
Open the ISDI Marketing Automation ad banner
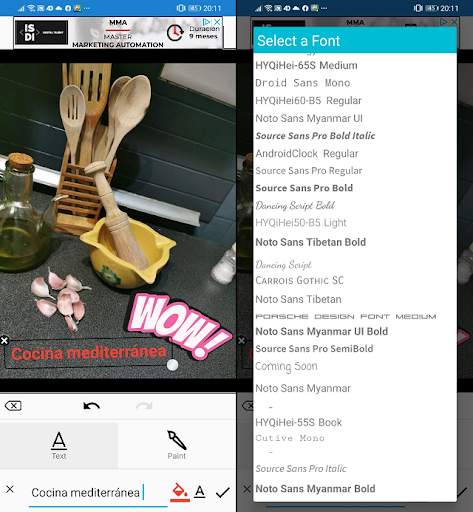tap(118, 33)
